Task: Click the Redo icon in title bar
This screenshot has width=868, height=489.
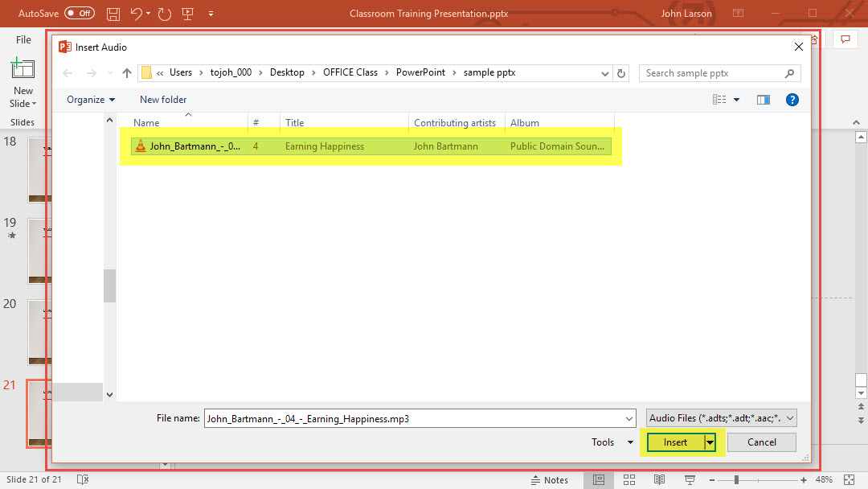Action: [x=165, y=14]
